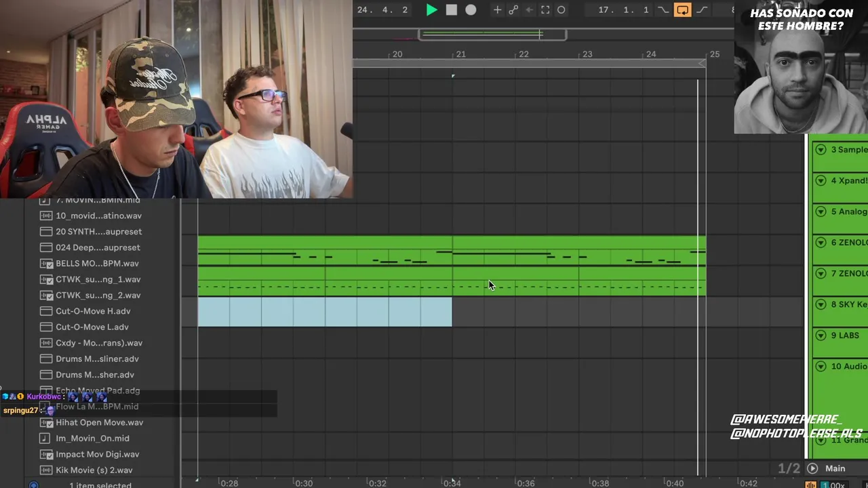Click the 1/2 grid value label
The image size is (868, 488).
click(789, 468)
